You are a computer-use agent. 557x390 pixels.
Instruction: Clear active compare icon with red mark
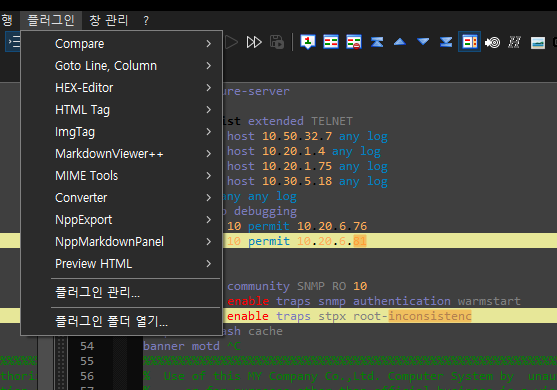click(x=354, y=42)
